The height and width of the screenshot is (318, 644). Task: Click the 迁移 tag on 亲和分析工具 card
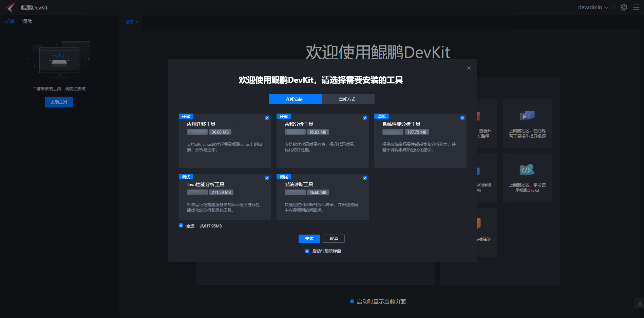pos(284,116)
